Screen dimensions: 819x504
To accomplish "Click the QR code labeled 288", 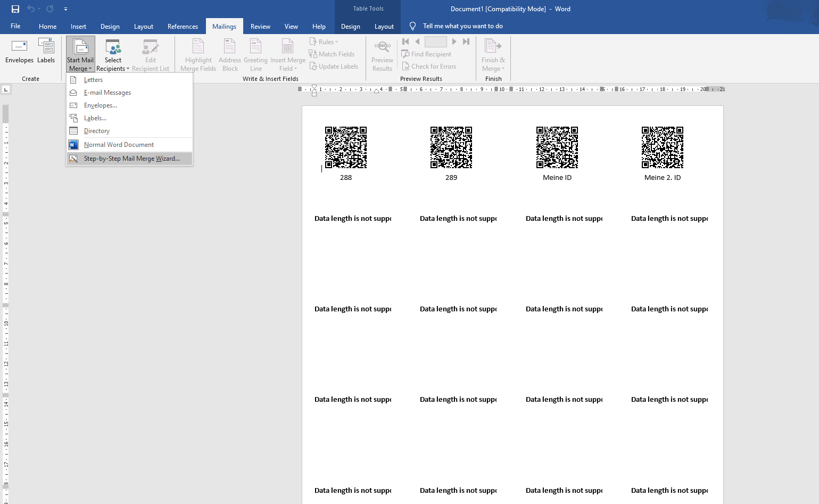I will pyautogui.click(x=346, y=147).
